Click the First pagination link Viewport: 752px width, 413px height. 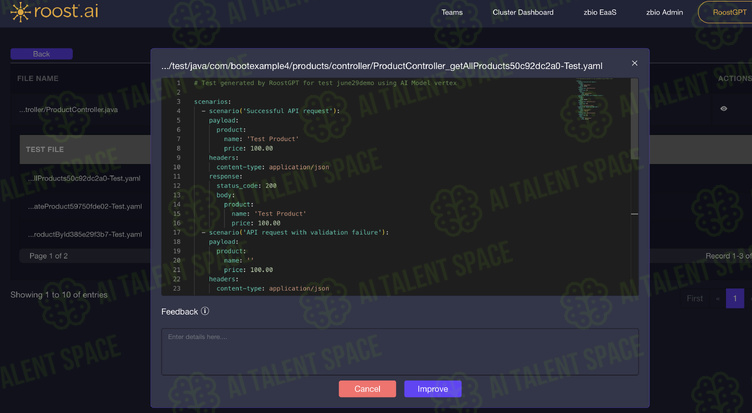[x=694, y=298]
